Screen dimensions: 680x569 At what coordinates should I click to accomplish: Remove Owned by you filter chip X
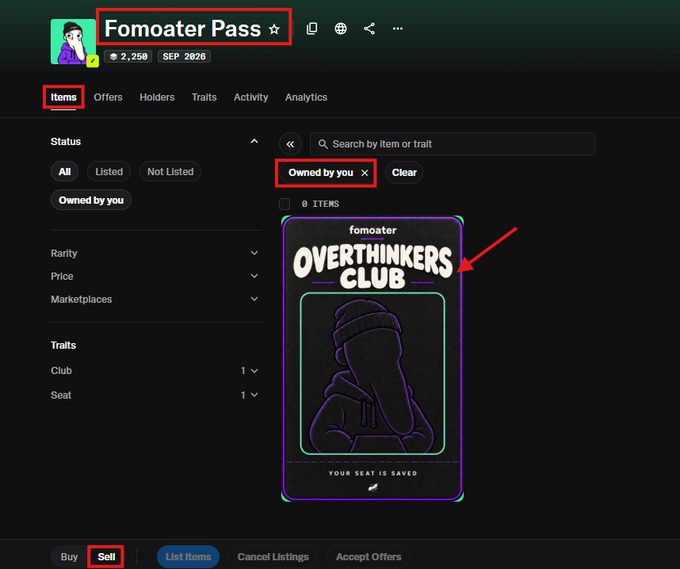tap(365, 173)
